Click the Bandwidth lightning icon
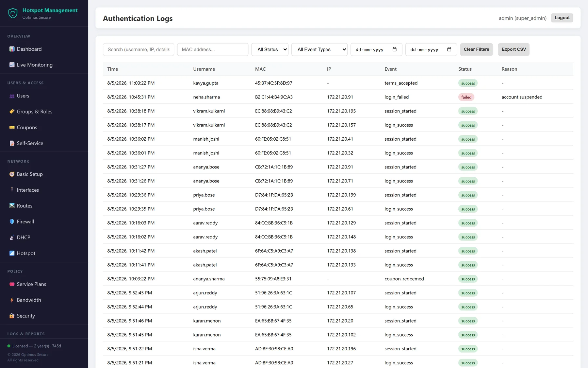 [12, 300]
